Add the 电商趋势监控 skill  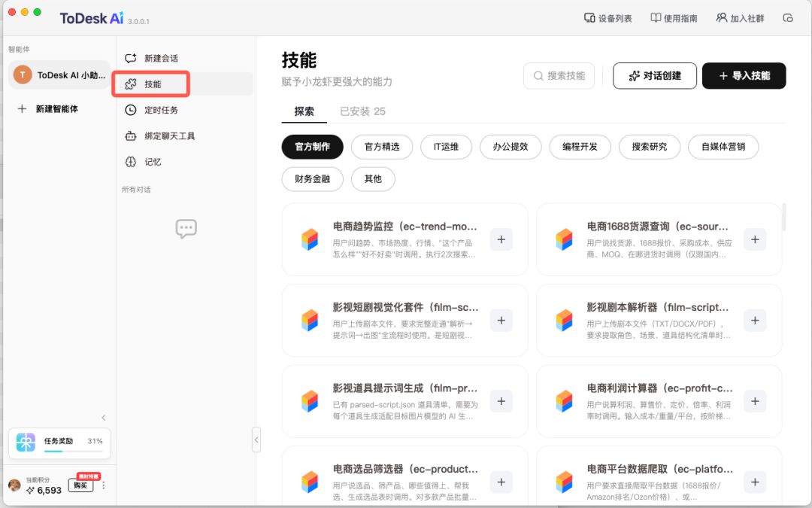click(501, 239)
